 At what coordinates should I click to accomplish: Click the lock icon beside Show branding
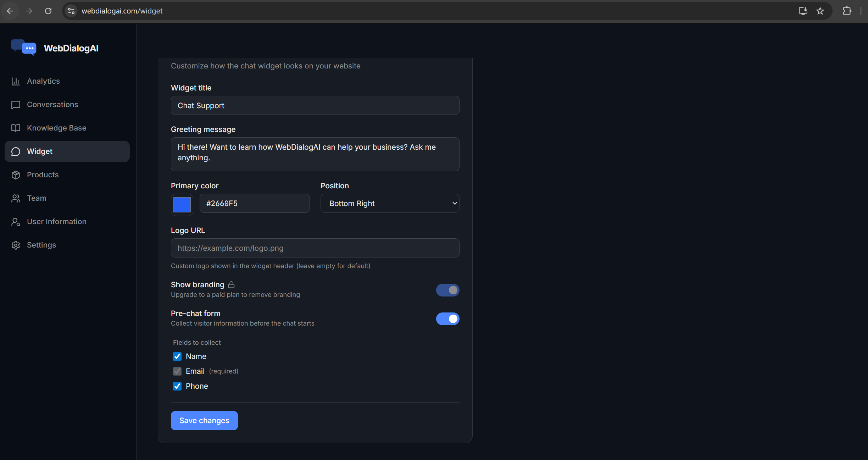232,285
